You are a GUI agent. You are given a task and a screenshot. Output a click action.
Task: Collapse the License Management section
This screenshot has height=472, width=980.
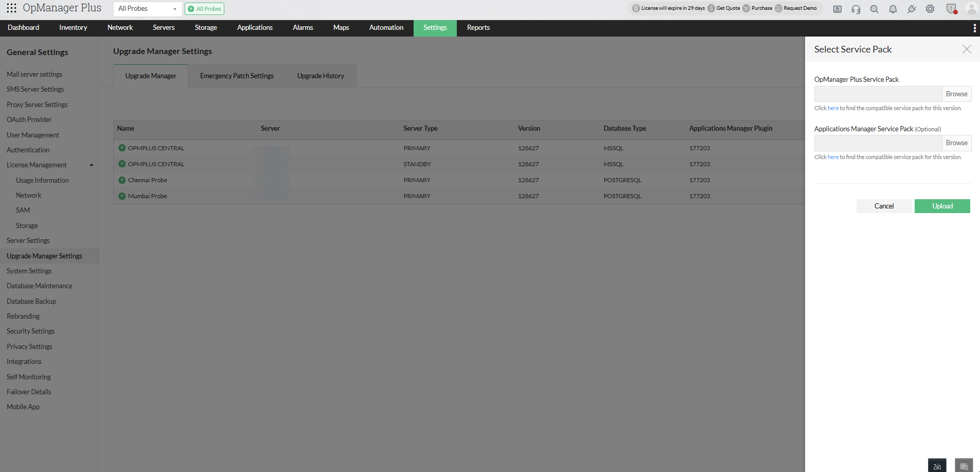pyautogui.click(x=92, y=165)
